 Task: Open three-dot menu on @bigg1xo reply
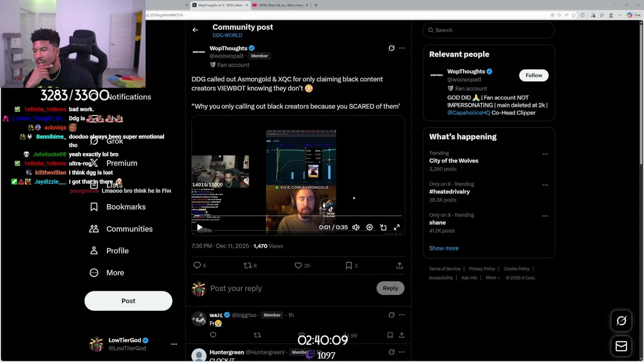[401, 315]
